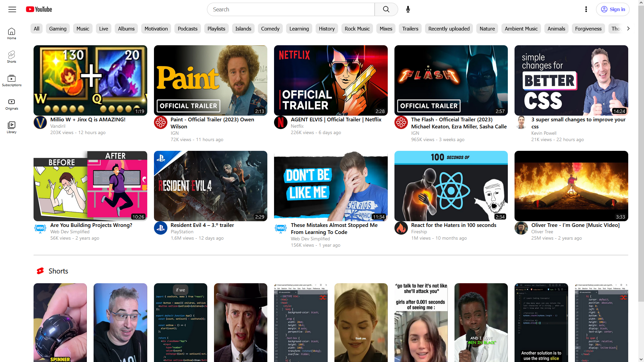Screen dimensions: 644x362
Task: Open Shorts from the sidebar
Action: (11, 56)
